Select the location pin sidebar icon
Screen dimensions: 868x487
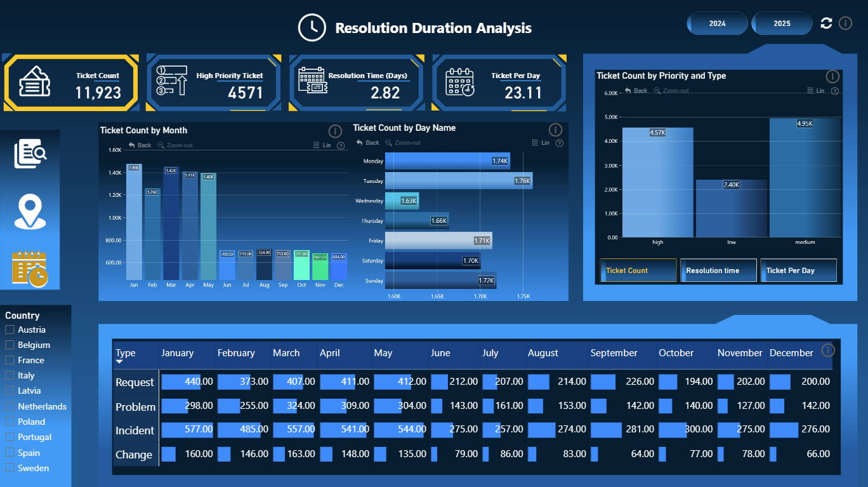point(30,212)
